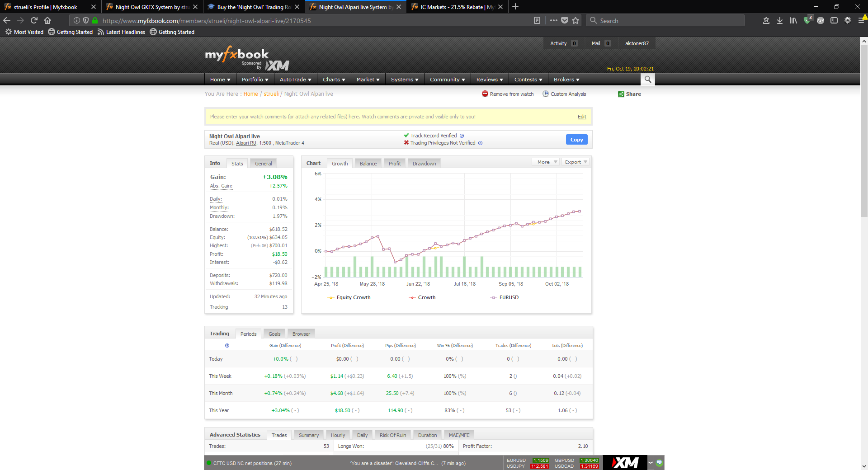
Task: Click the blue Copy button
Action: tap(577, 140)
